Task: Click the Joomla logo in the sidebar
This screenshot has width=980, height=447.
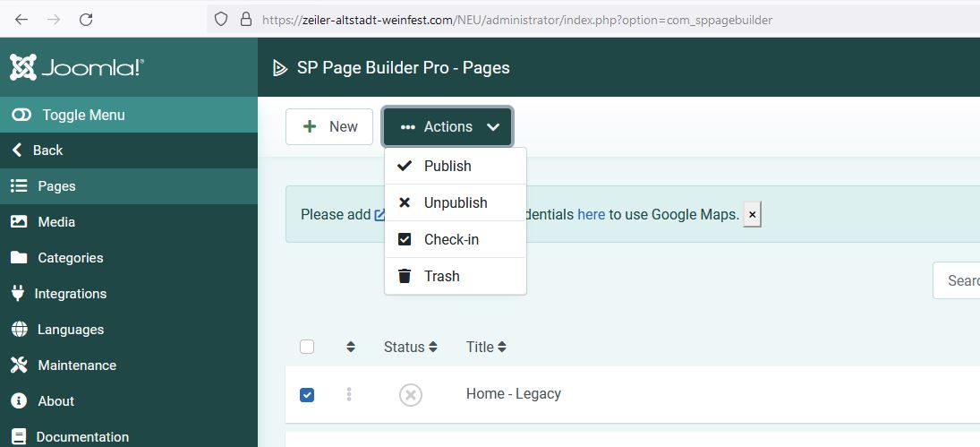Action: (77, 67)
